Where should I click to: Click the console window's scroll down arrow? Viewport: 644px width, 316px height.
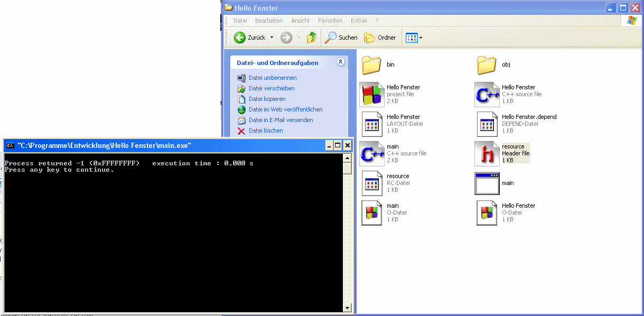[347, 308]
